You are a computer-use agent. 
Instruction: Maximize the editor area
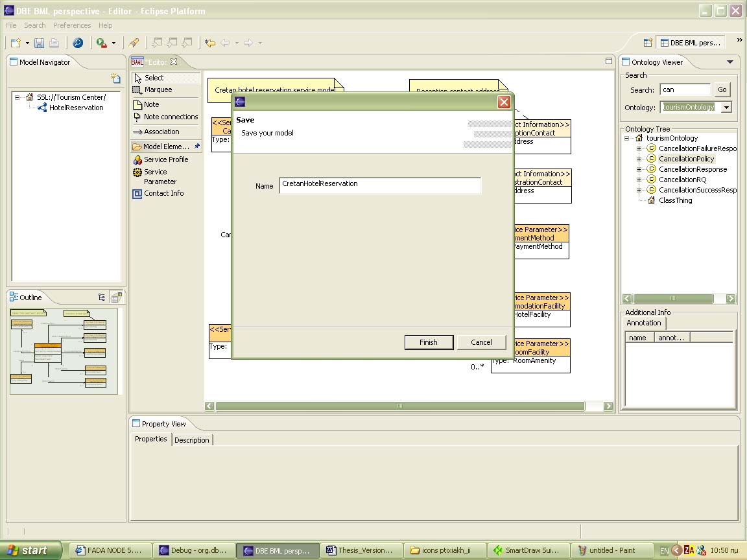pyautogui.click(x=608, y=61)
